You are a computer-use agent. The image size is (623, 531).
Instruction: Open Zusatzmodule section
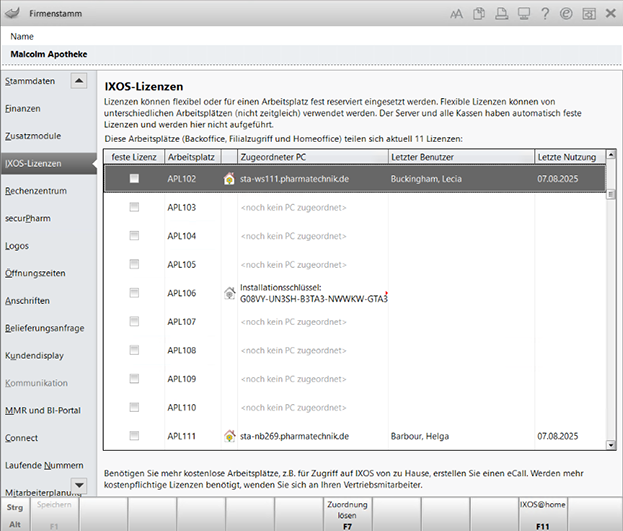point(33,136)
